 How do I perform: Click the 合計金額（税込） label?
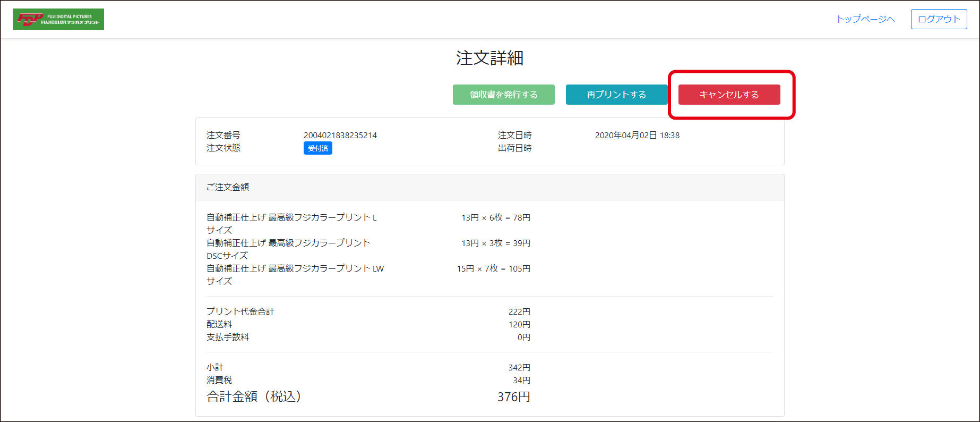point(254,396)
